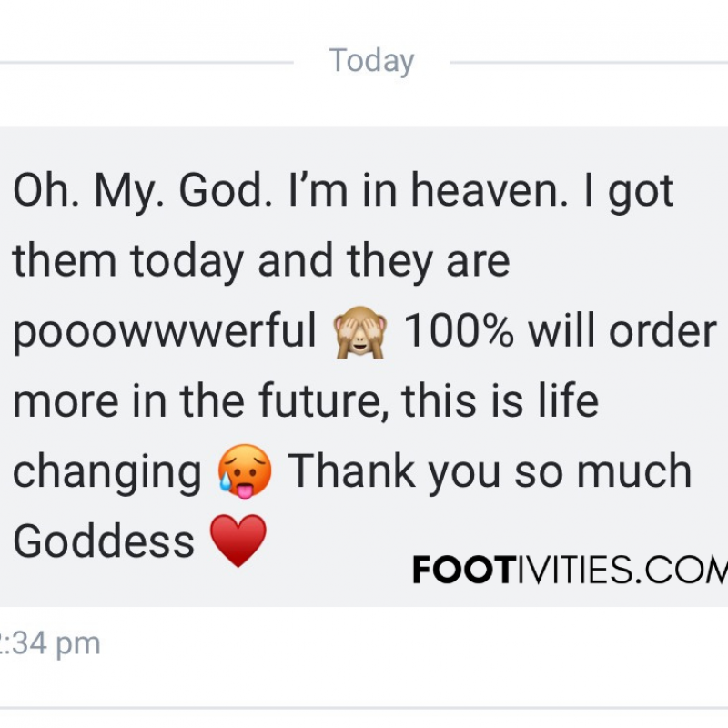This screenshot has width=728, height=728.
Task: Click the FOOTIVITIES.COM watermark text
Action: coord(571,570)
